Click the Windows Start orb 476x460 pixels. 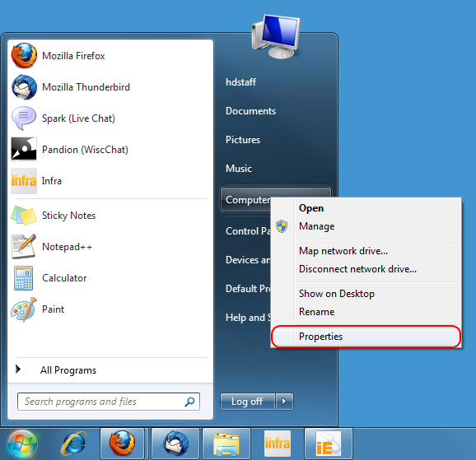click(22, 444)
